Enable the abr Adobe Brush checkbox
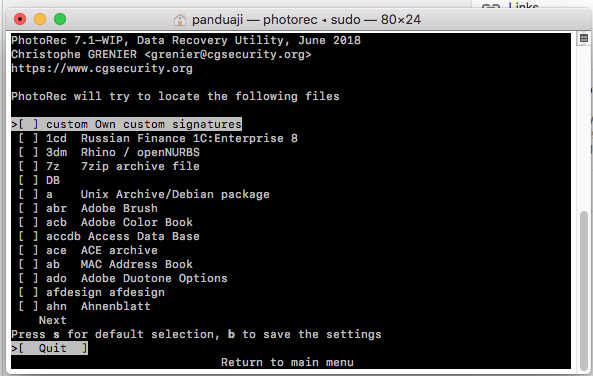 point(28,208)
